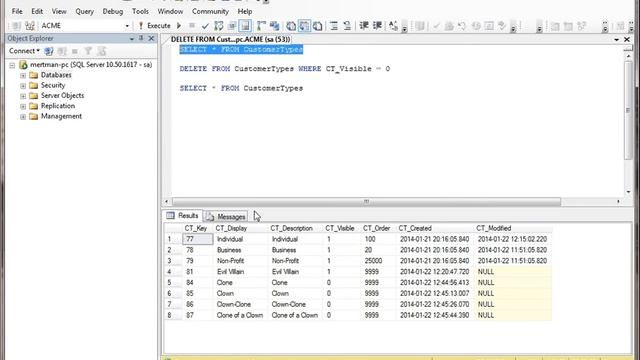
Task: Open the Query menu
Action: (x=84, y=11)
